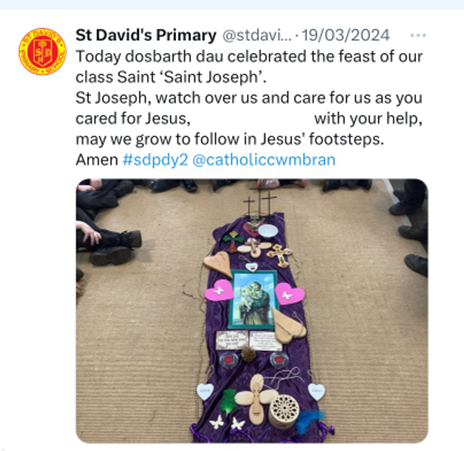Screen dimensions: 464x451
Task: Open the tweet's more options ellipsis menu
Action: (x=418, y=35)
